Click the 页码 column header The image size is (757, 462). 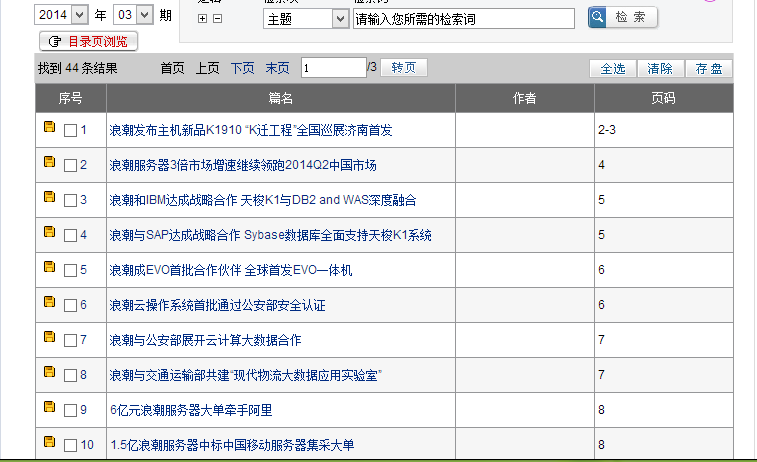click(x=664, y=98)
